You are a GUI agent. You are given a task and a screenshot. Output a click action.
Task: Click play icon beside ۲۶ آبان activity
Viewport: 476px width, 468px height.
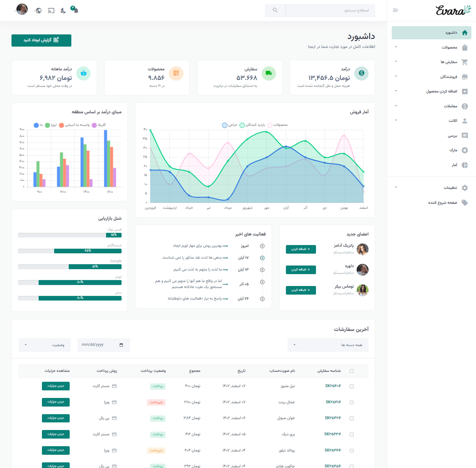262,299
